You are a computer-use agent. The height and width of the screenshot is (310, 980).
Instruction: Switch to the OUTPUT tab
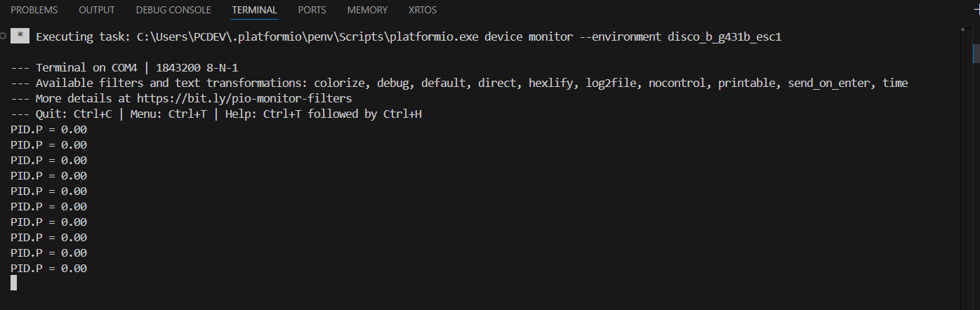(97, 10)
